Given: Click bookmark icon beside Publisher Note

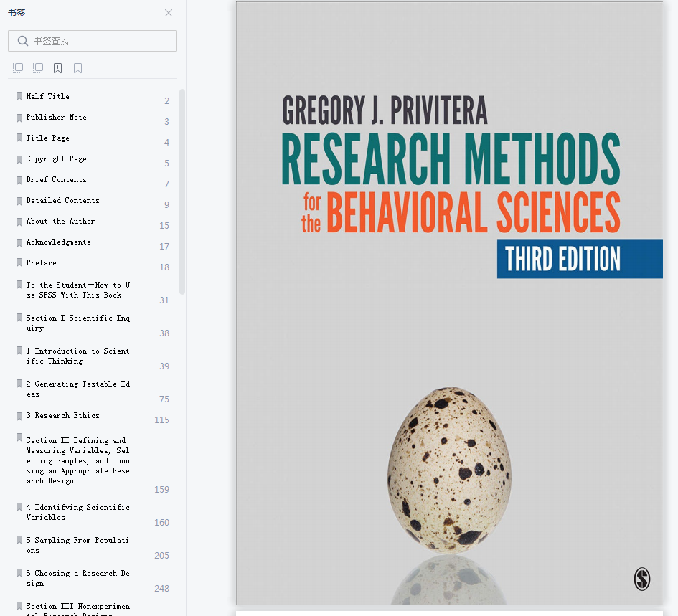Looking at the screenshot, I should click(19, 118).
